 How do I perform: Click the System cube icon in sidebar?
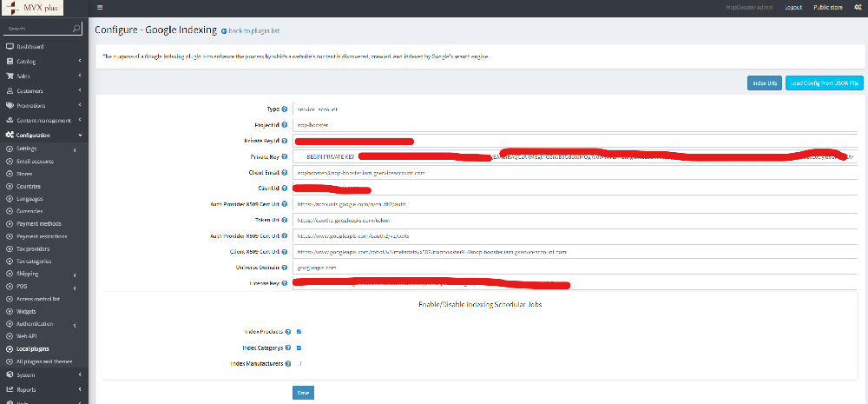tap(10, 375)
